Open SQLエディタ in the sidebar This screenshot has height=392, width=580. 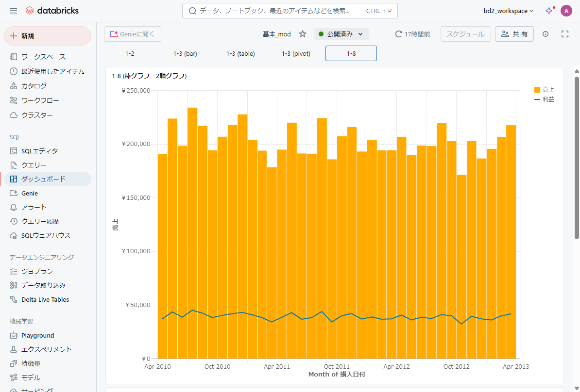(x=39, y=151)
